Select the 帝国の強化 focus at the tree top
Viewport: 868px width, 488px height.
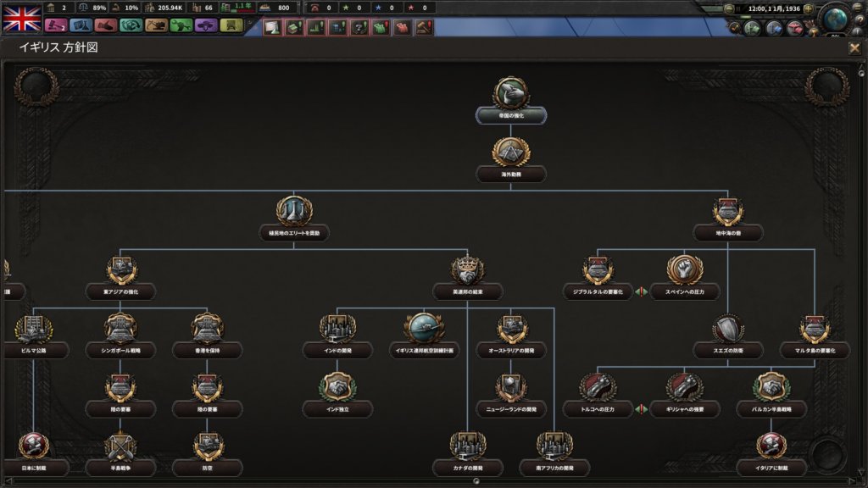click(511, 102)
